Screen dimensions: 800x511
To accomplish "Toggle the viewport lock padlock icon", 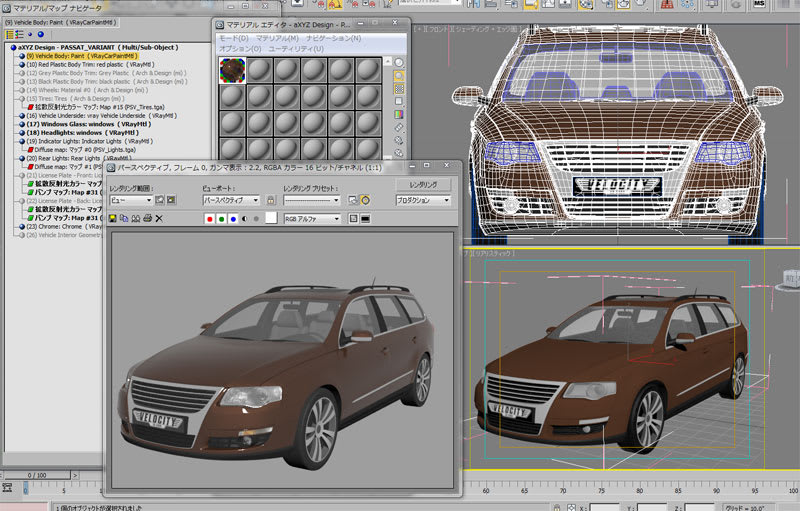I will coord(271,200).
